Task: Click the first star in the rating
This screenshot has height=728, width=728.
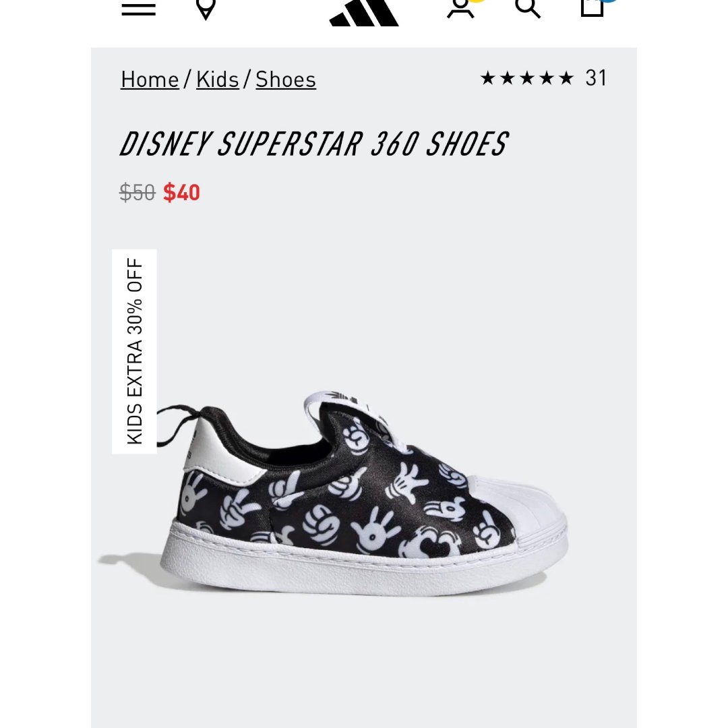Action: coord(487,78)
